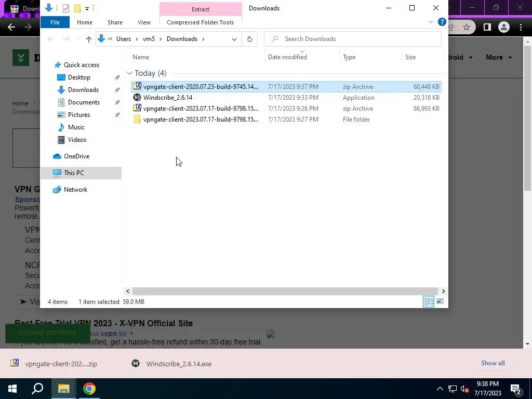Open recent locations dropdown arrow
This screenshot has height=399, width=532.
(78, 39)
